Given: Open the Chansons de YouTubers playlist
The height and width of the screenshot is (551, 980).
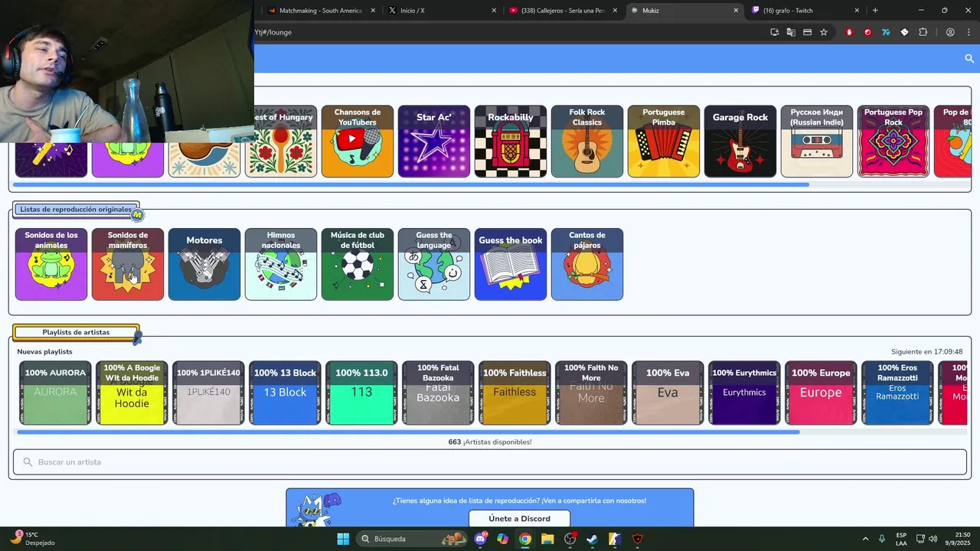Looking at the screenshot, I should pos(358,142).
